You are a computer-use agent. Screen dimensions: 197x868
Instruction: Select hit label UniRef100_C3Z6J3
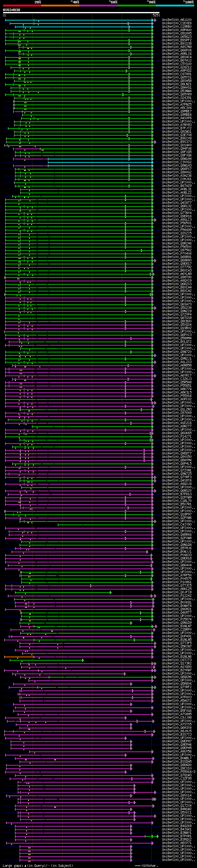pos(177,379)
